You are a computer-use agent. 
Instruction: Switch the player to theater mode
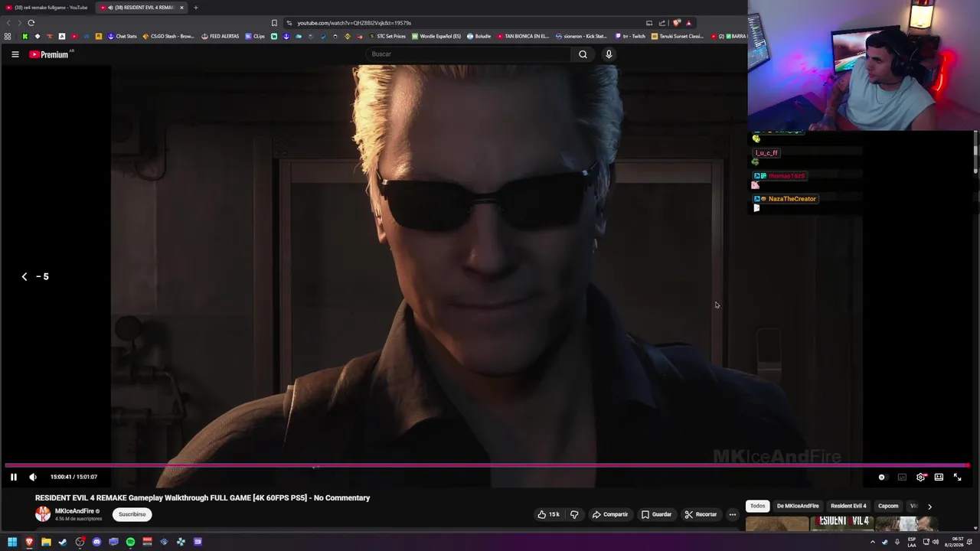coord(939,477)
